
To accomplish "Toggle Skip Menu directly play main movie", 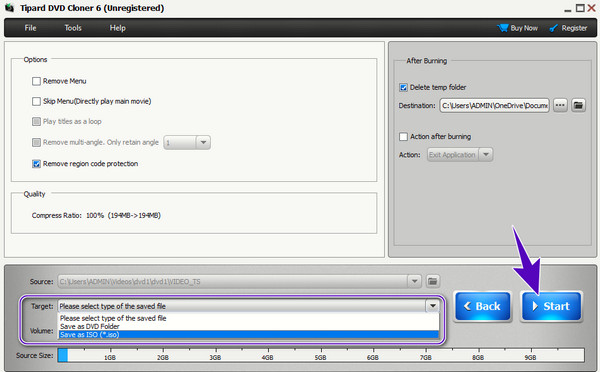I will (36, 101).
